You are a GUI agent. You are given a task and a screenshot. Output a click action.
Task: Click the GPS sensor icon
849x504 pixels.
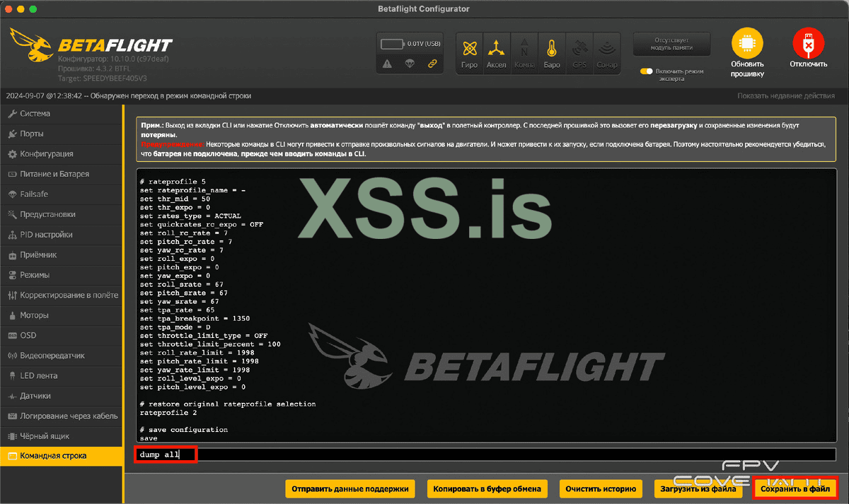[x=579, y=53]
